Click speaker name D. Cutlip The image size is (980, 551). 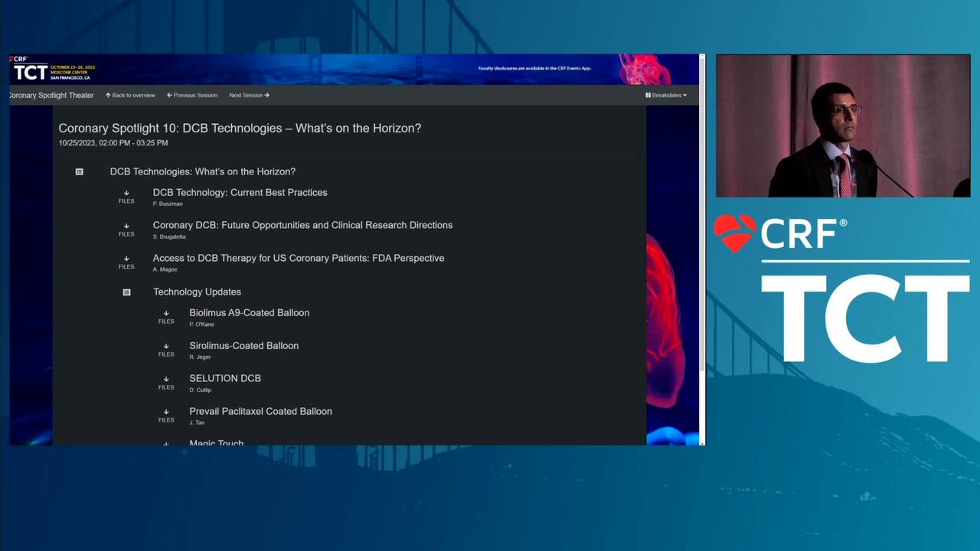pyautogui.click(x=201, y=390)
